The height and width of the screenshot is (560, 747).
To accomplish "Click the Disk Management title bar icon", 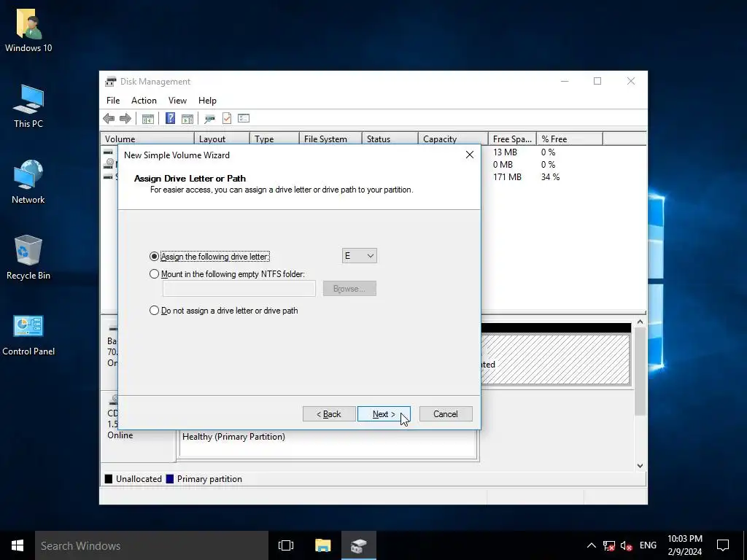I will pos(111,82).
